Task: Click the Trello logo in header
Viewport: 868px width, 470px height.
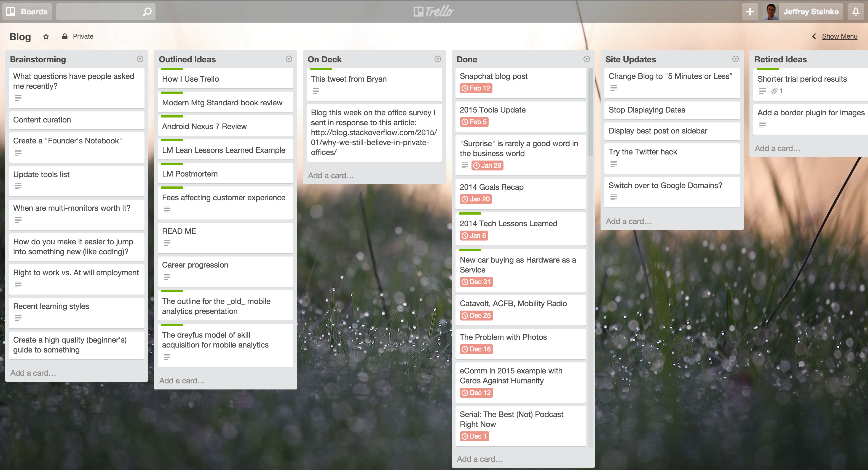Action: click(x=434, y=12)
